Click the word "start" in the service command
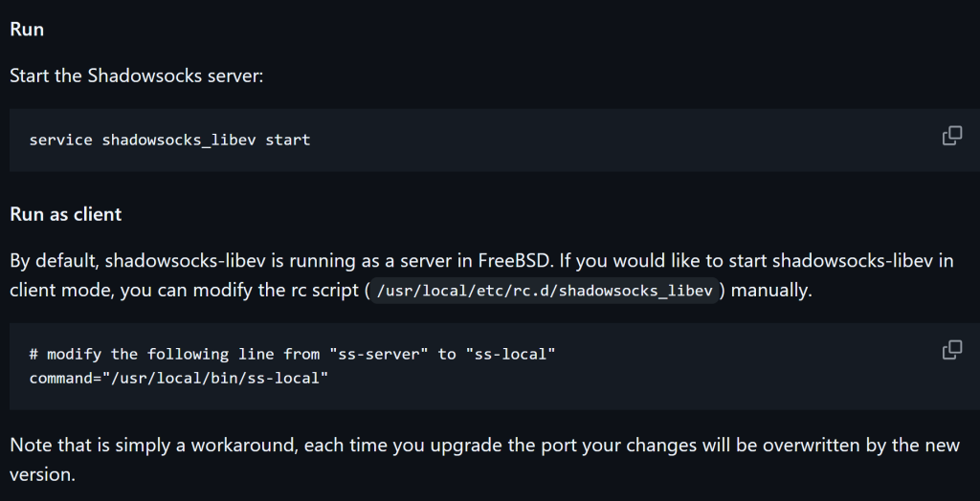Viewport: 980px width, 501px height. pos(288,140)
